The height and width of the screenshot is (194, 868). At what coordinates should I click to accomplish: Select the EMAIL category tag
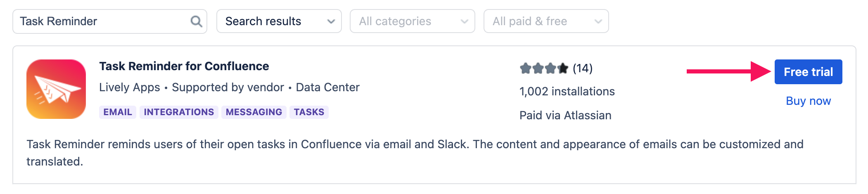click(x=118, y=112)
